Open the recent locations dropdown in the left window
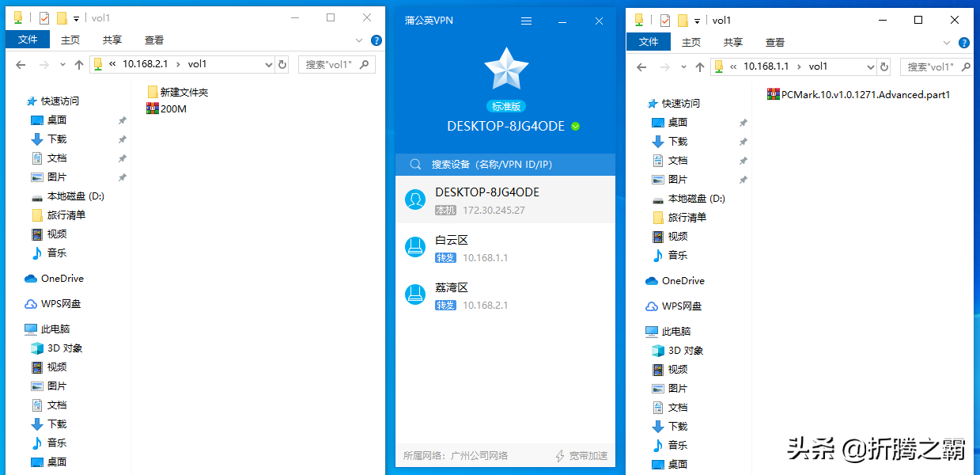The image size is (980, 475). tap(63, 65)
